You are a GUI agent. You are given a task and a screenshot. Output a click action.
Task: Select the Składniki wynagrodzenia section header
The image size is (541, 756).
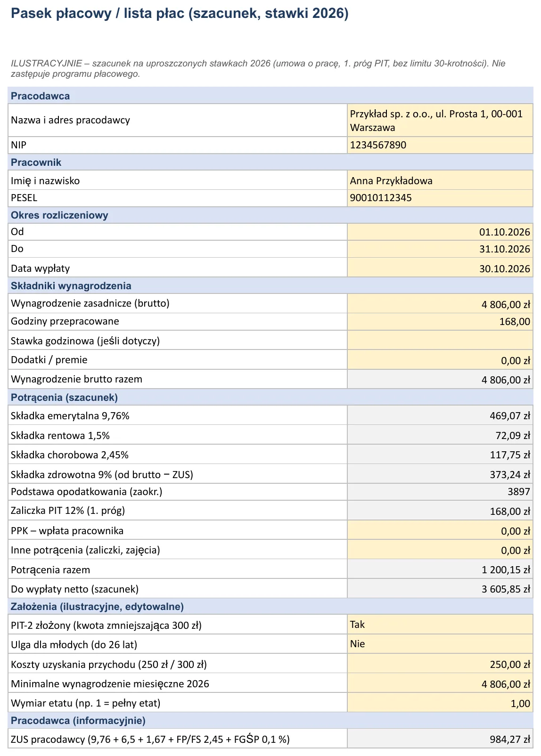(x=270, y=285)
